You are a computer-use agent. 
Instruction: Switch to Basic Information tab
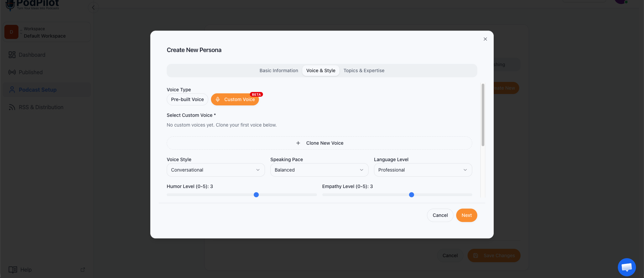tap(279, 71)
